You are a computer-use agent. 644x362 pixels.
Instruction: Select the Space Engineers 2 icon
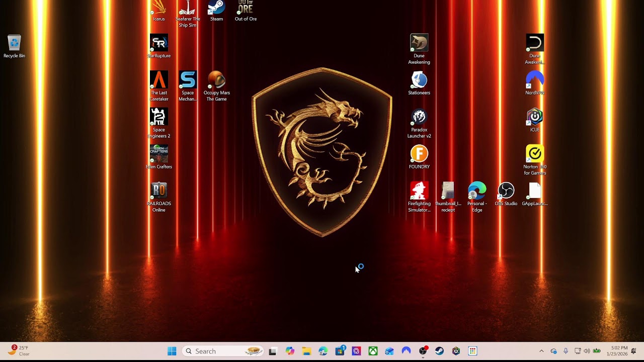tap(159, 124)
